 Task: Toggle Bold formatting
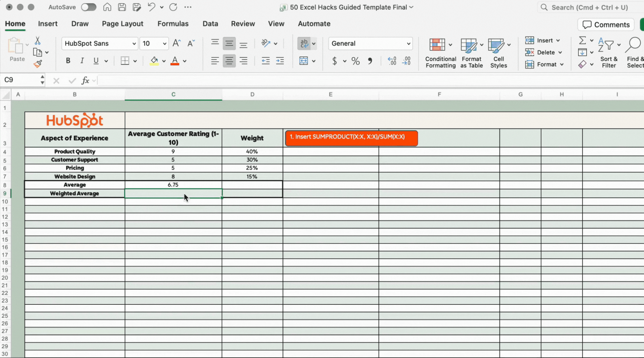coord(68,61)
